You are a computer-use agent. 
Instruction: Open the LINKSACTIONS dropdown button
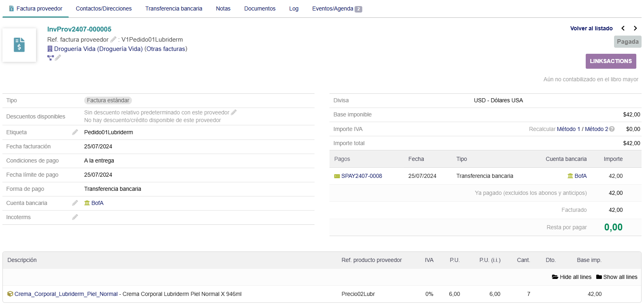[x=610, y=61]
